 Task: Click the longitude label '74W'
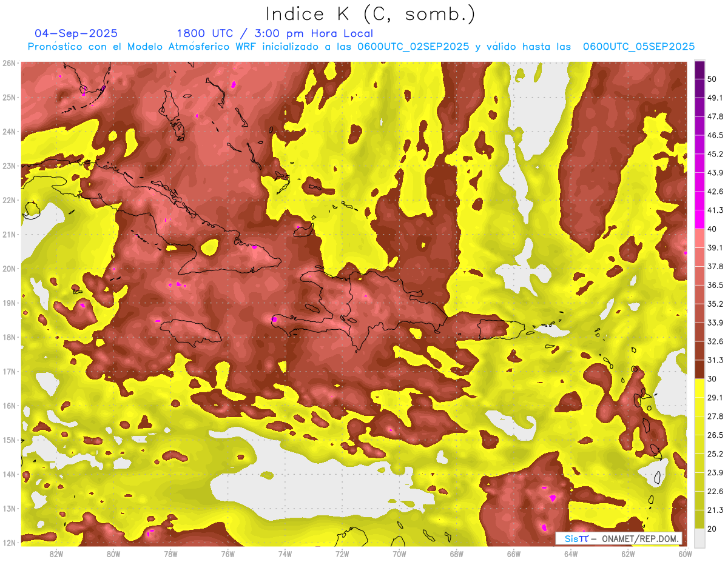pos(285,554)
